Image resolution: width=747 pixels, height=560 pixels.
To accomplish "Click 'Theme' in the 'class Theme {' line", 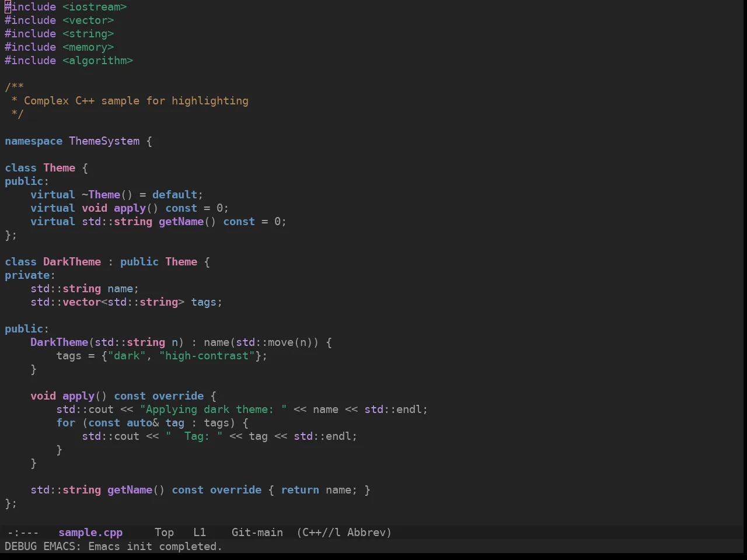I will pyautogui.click(x=59, y=168).
